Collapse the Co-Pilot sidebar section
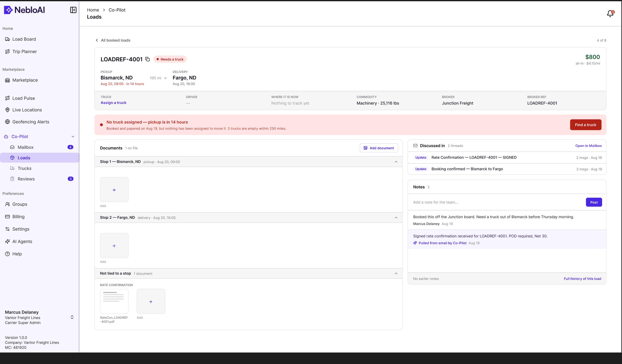The height and width of the screenshot is (364, 622). pyautogui.click(x=73, y=137)
